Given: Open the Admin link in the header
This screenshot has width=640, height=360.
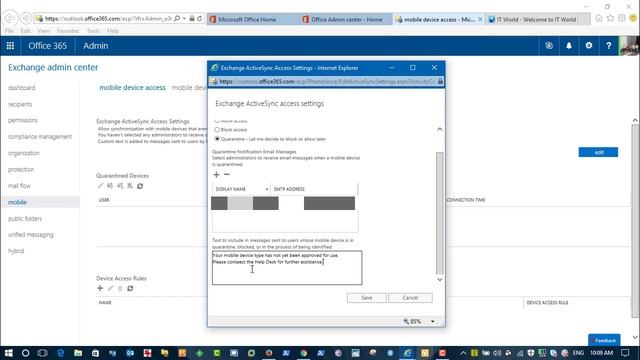Looking at the screenshot, I should coord(96,46).
